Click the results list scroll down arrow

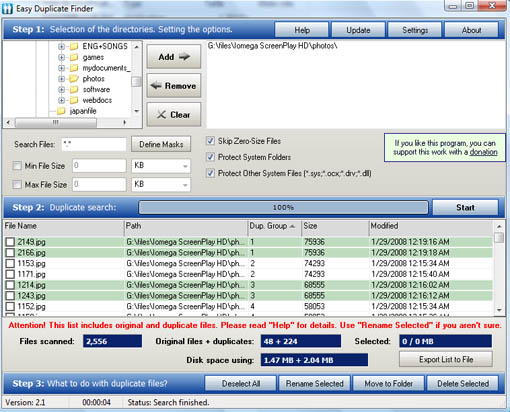(x=499, y=310)
